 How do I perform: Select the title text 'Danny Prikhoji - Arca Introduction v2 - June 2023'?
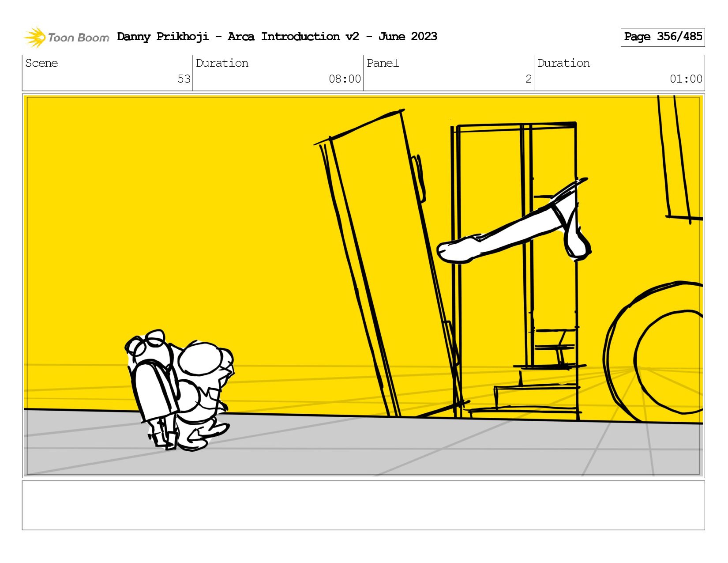[x=277, y=37]
